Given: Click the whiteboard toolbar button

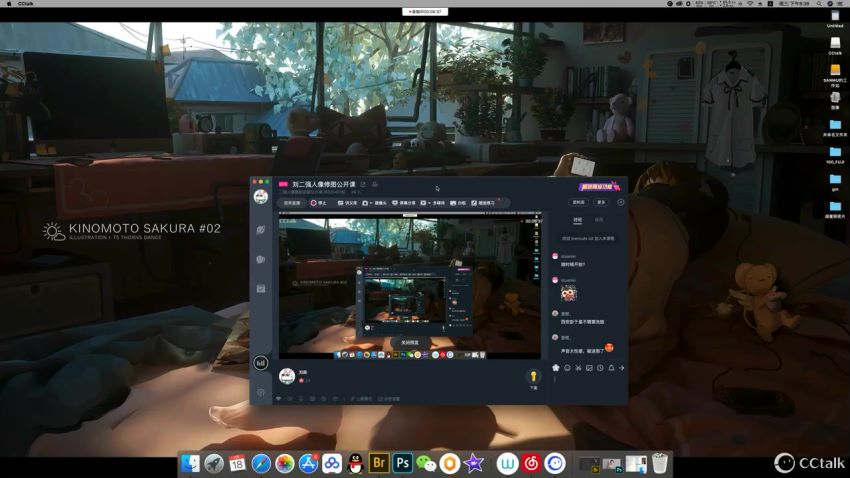Looking at the screenshot, I should 458,203.
